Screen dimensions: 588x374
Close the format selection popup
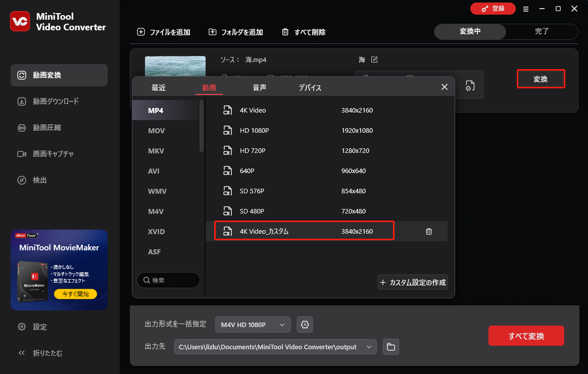[x=445, y=87]
